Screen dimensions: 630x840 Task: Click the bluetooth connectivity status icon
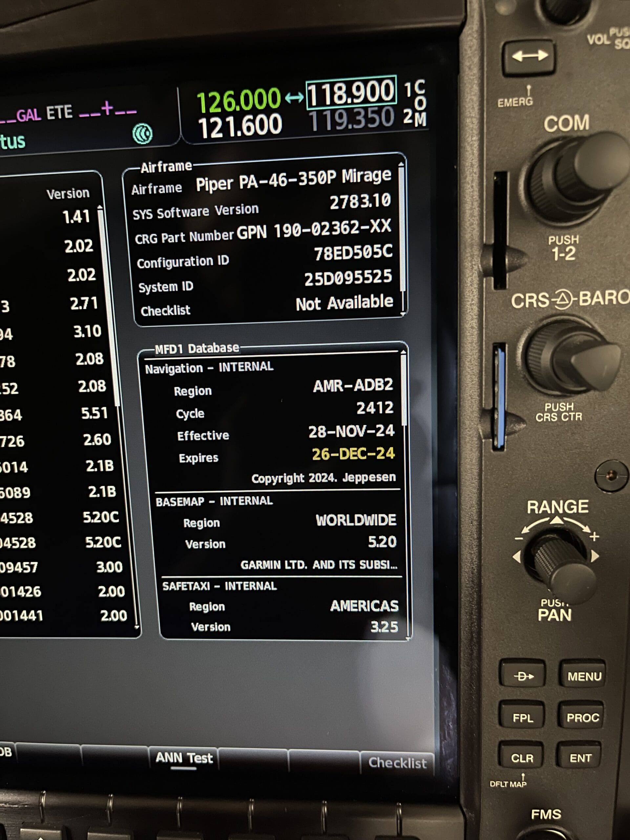(143, 134)
